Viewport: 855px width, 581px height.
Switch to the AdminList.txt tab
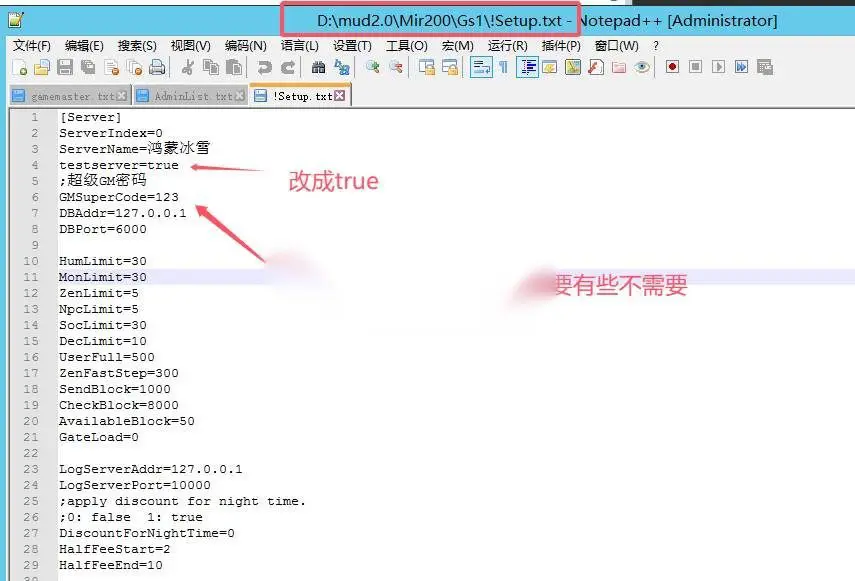pyautogui.click(x=190, y=96)
